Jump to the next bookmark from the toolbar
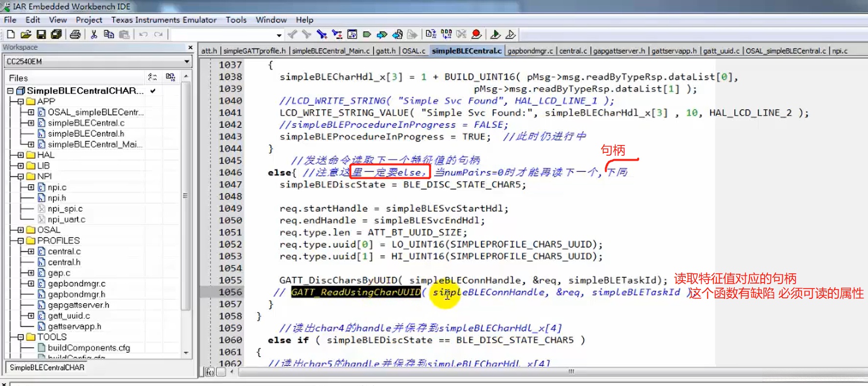Screen dimensions: 868x386 [x=382, y=34]
